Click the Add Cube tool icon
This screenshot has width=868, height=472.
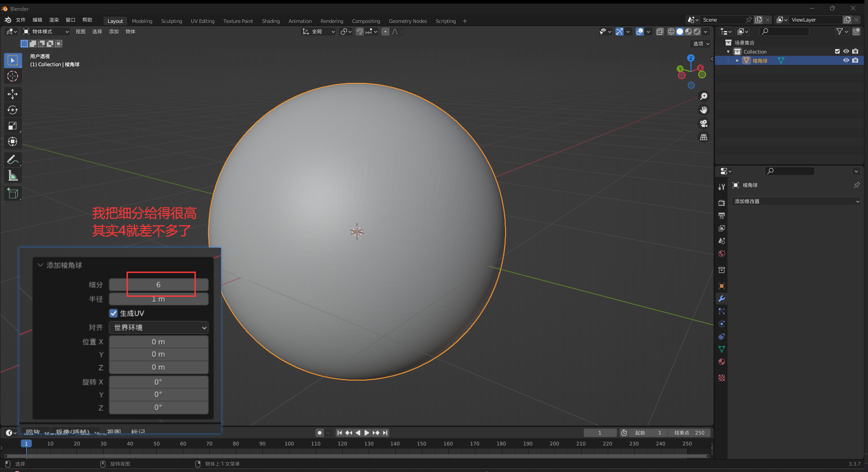click(13, 194)
